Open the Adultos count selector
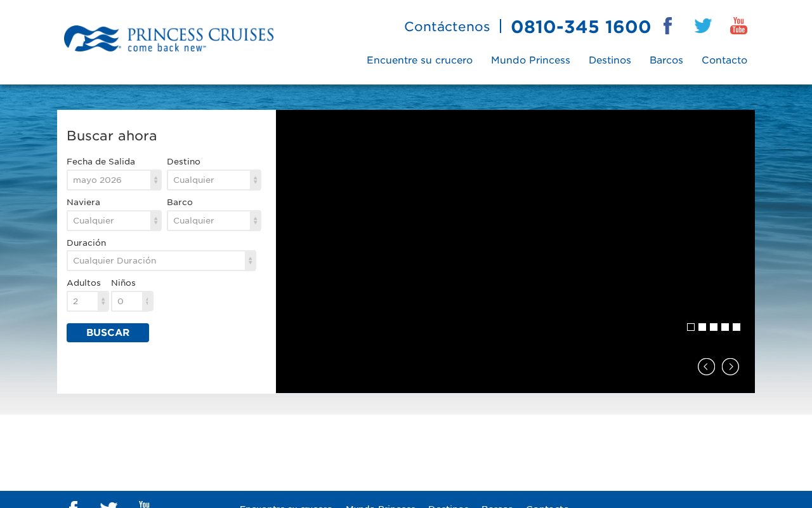The image size is (812, 508). coord(88,301)
